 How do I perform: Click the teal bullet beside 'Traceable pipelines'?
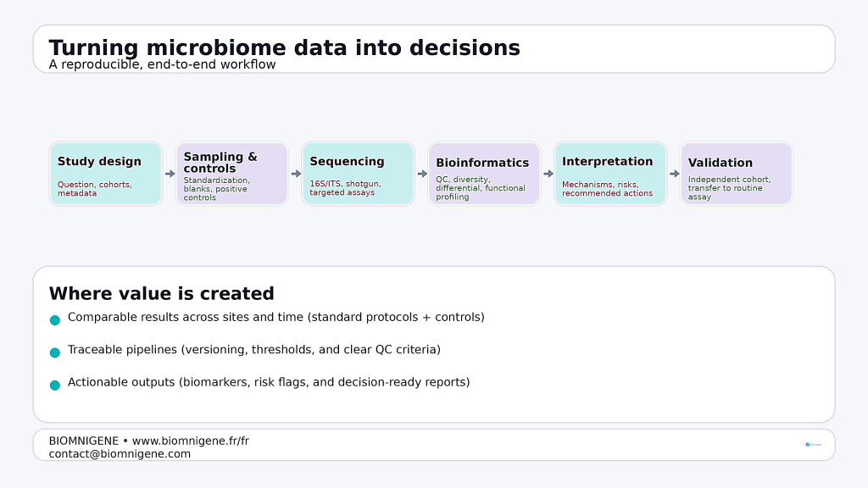point(55,352)
